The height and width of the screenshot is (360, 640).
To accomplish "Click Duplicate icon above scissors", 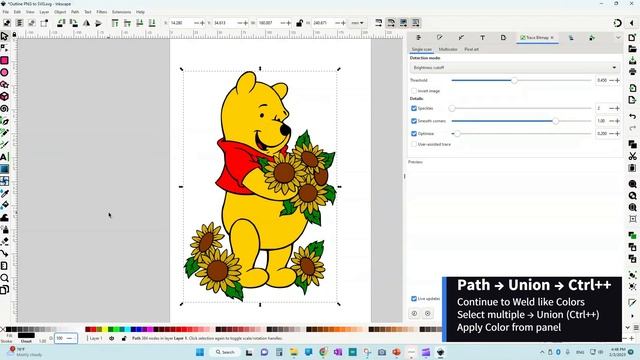I will point(632,144).
